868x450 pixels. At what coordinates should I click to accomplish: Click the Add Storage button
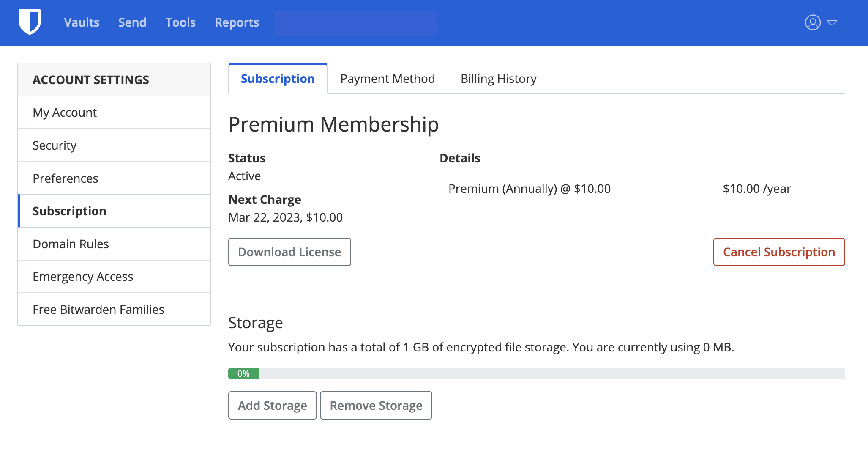coord(272,405)
